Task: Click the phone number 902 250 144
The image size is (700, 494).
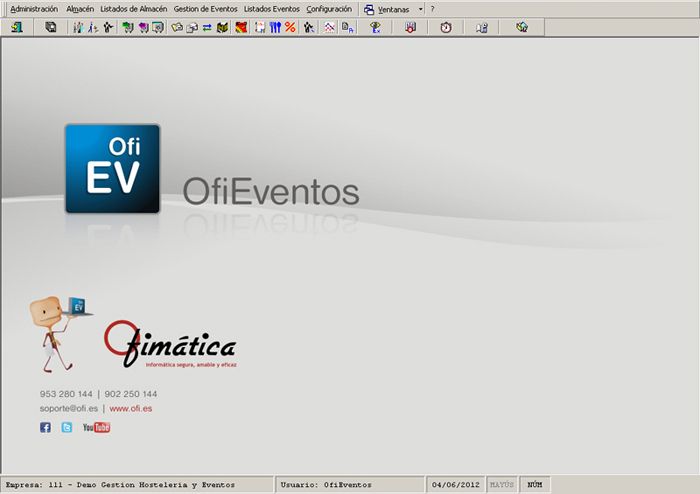Action: pos(131,394)
